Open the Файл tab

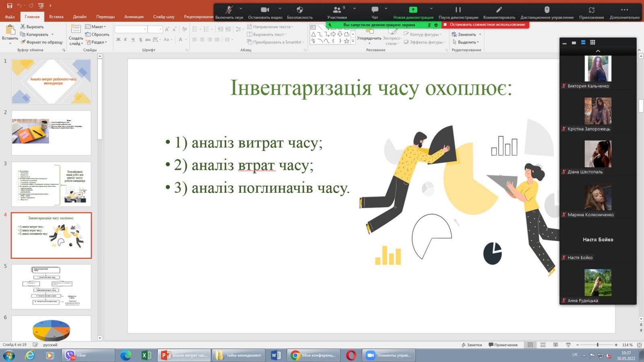10,17
